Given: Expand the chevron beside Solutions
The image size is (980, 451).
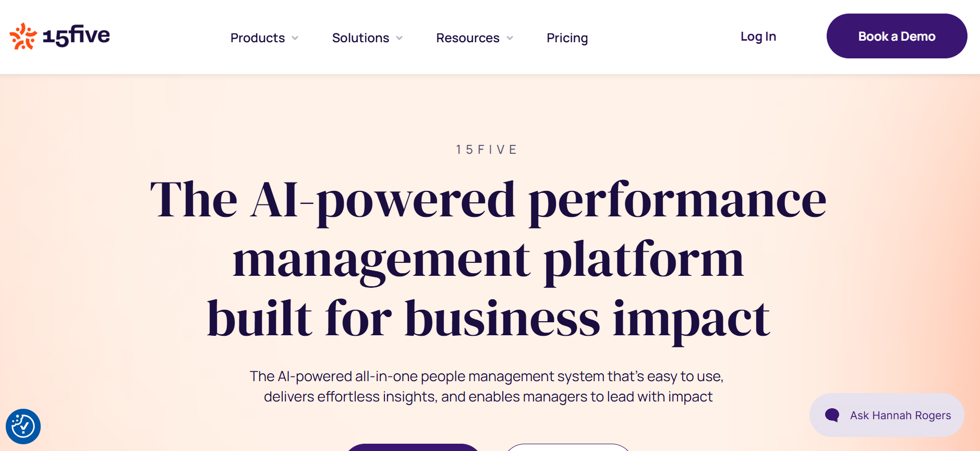Looking at the screenshot, I should pyautogui.click(x=400, y=38).
